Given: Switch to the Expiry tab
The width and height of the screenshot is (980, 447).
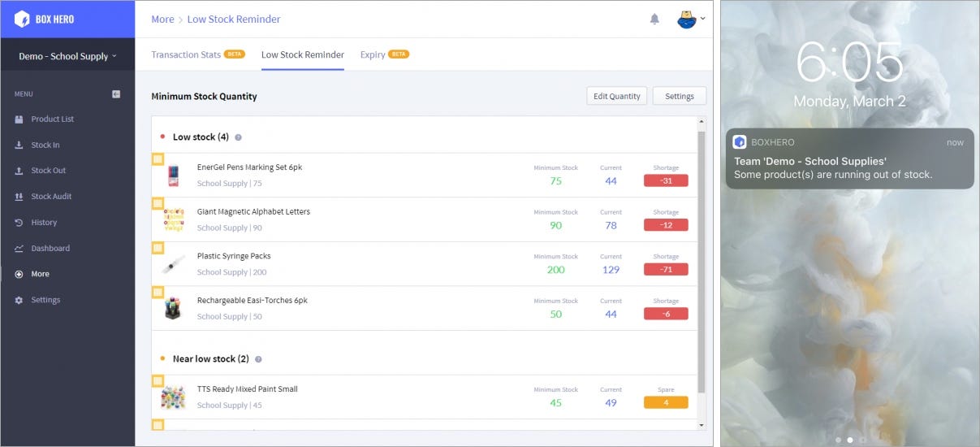Looking at the screenshot, I should (385, 54).
